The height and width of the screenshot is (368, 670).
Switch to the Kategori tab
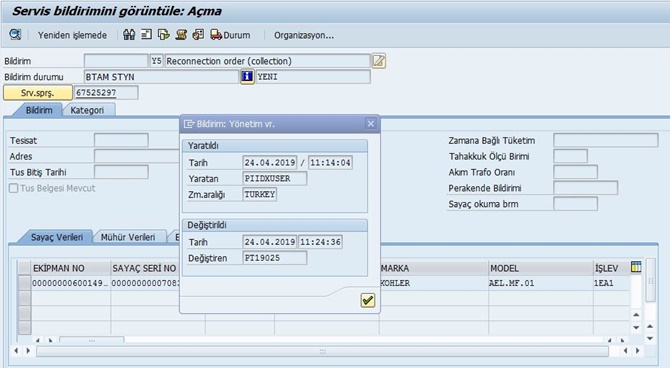coord(87,110)
